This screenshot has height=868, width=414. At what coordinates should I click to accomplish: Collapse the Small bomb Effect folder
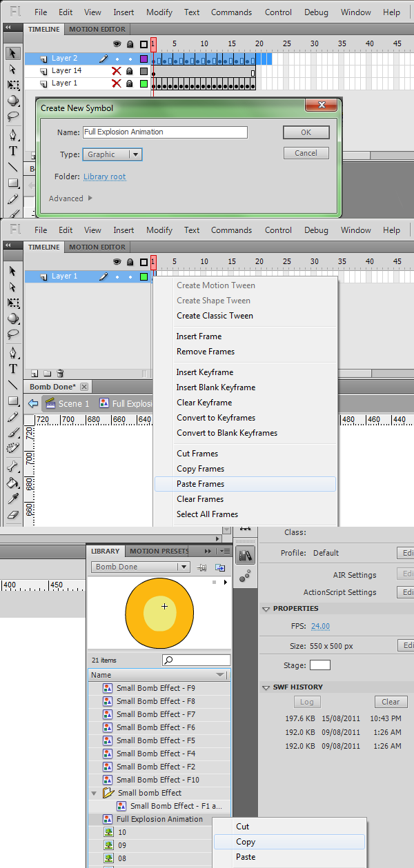tap(95, 794)
